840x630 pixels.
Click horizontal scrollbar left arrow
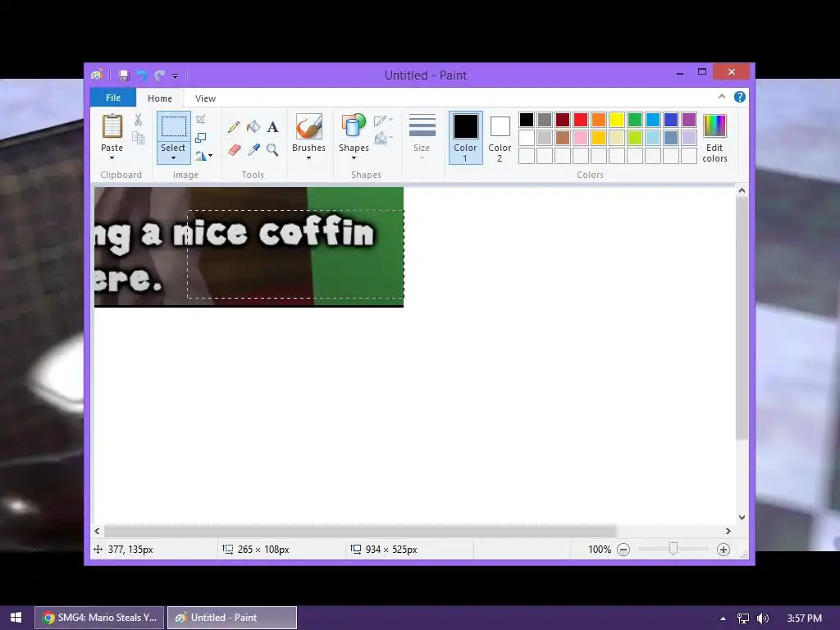tap(97, 531)
